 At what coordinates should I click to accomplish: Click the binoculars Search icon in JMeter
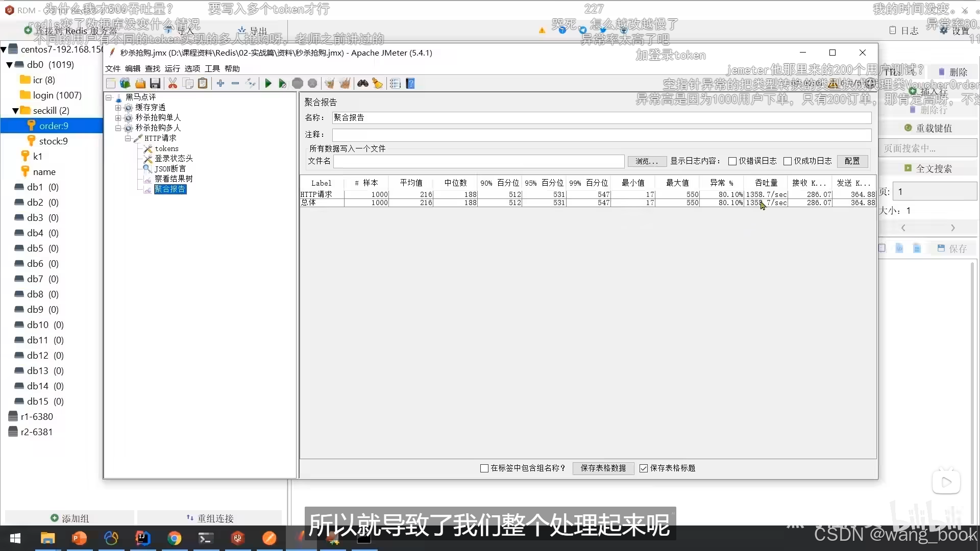(x=363, y=84)
